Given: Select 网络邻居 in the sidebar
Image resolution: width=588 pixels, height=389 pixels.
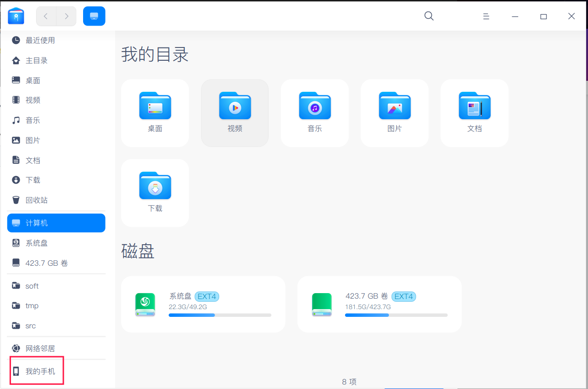Looking at the screenshot, I should click(40, 347).
